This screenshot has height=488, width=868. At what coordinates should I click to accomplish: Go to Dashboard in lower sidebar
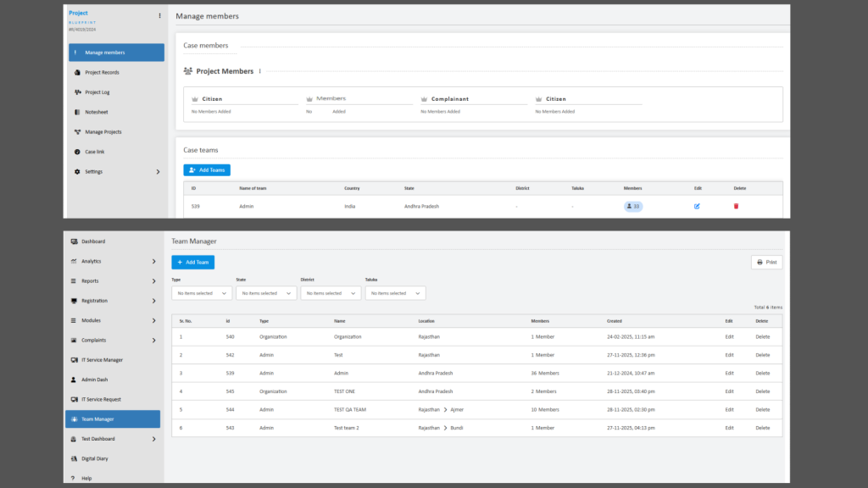93,241
